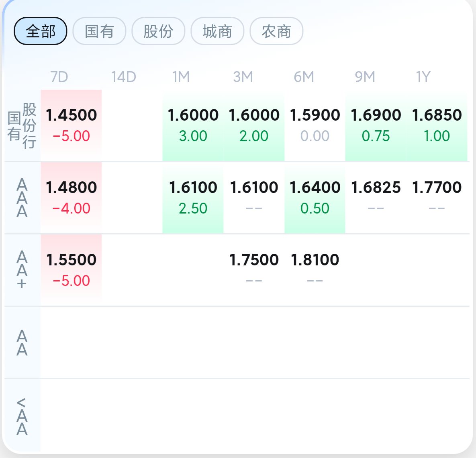Click the <AA rating row label

pyautogui.click(x=22, y=416)
